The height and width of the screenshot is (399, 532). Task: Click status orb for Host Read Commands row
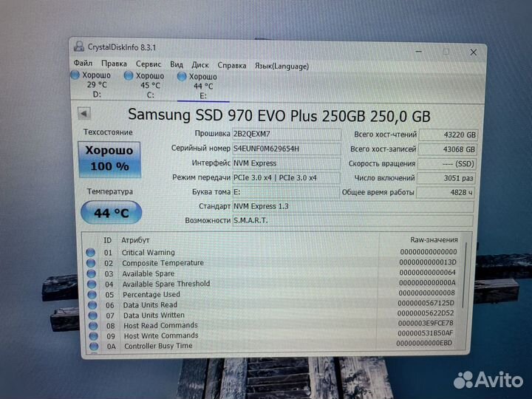point(93,326)
